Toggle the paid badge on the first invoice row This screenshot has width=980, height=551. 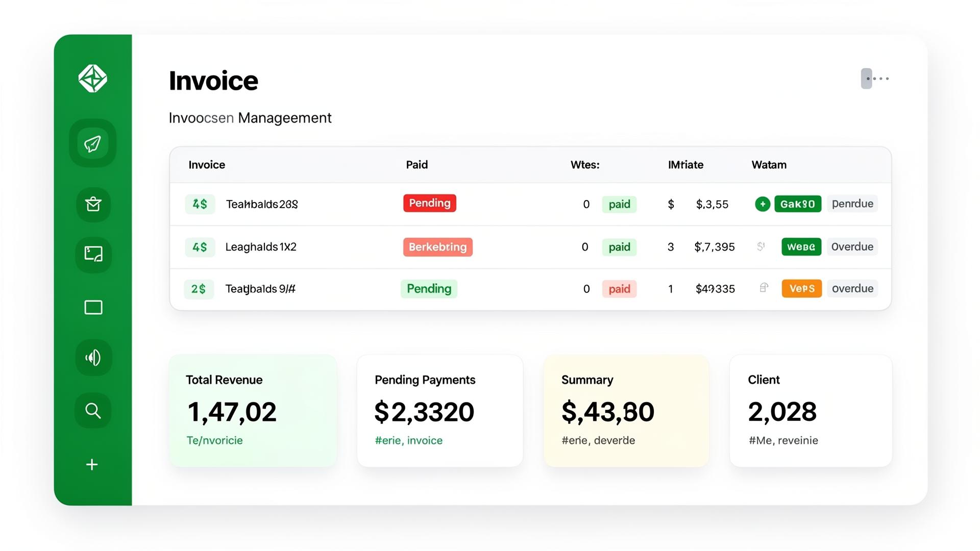pos(619,204)
